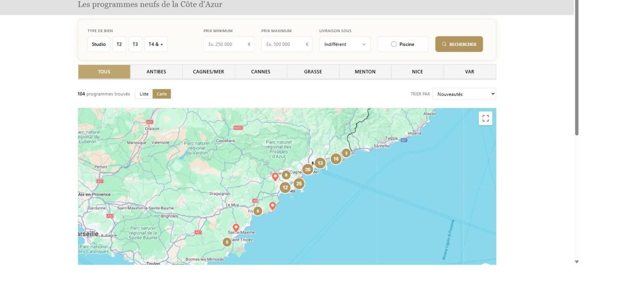Click the page vertical scrollbar thumb
644x298 pixels.
pos(577,67)
